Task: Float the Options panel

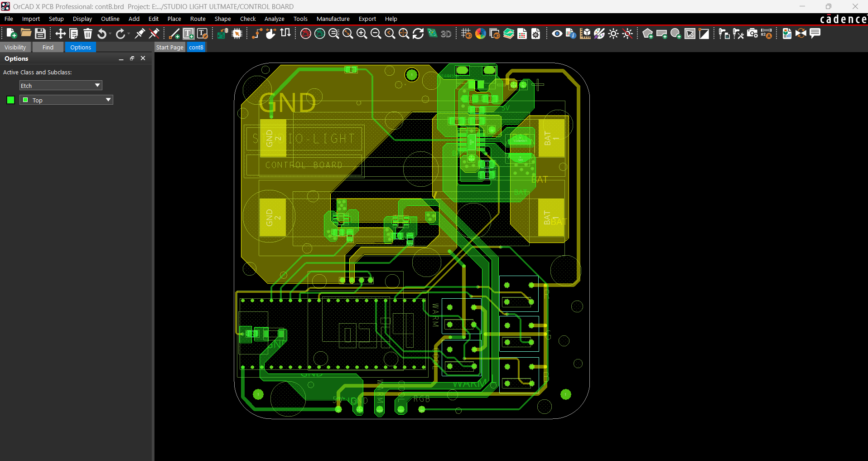Action: click(132, 58)
